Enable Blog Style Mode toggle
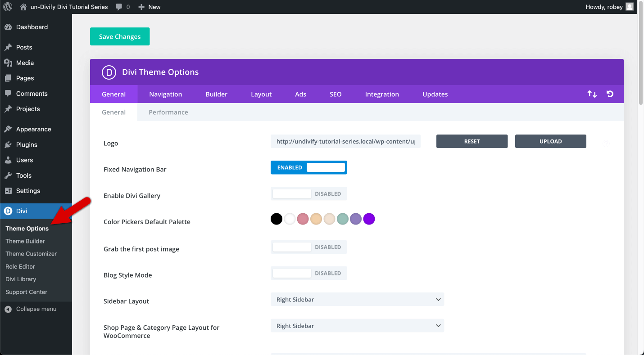The height and width of the screenshot is (355, 644). [x=309, y=273]
